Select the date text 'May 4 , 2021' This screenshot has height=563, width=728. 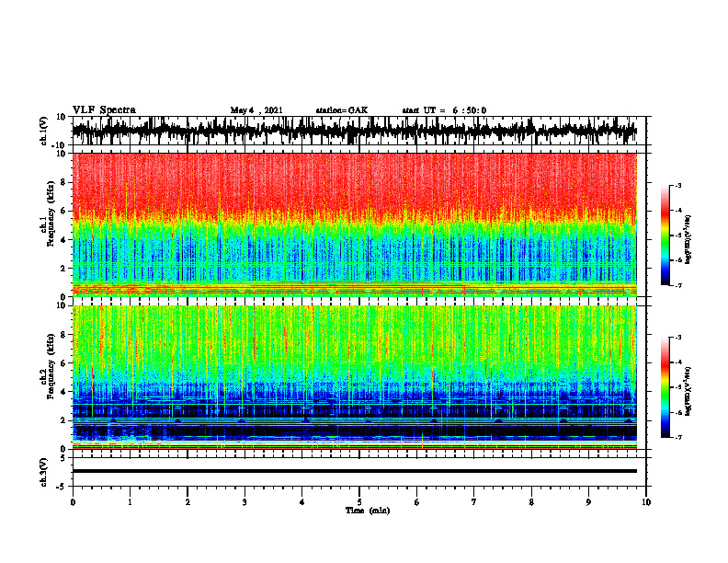pos(256,110)
